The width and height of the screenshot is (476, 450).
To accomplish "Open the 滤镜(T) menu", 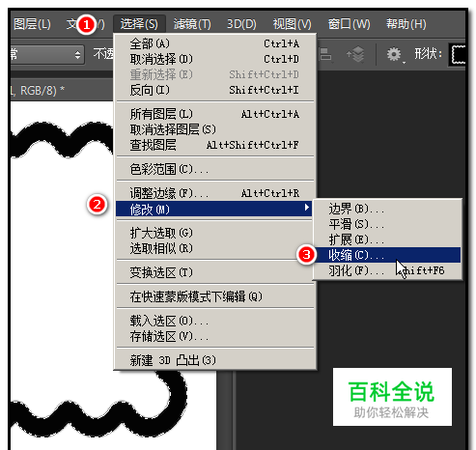I will 192,24.
